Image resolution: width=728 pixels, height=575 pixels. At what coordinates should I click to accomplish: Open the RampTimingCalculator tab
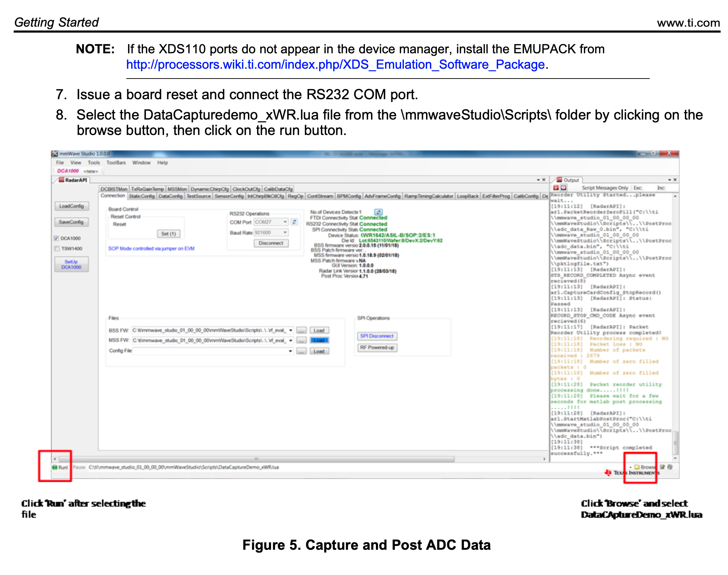click(429, 196)
